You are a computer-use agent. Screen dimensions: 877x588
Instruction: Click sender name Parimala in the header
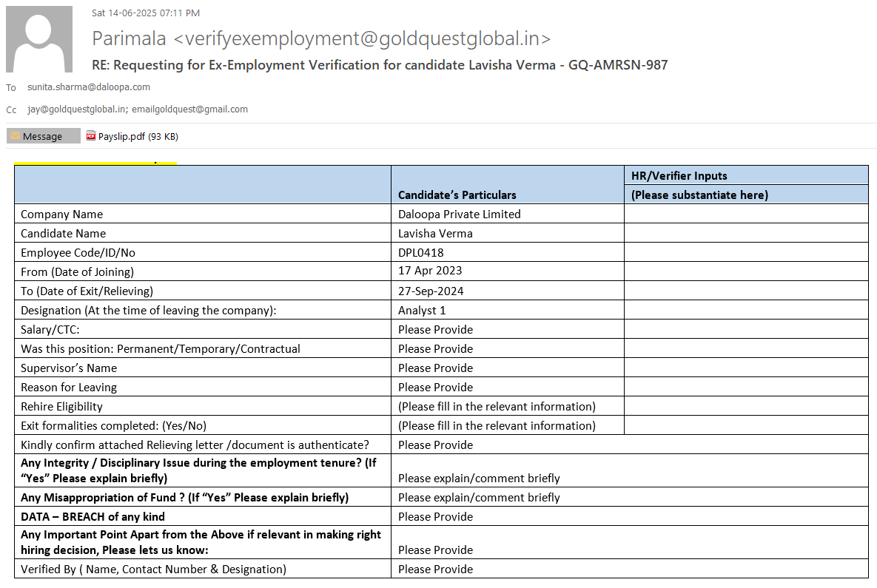click(x=130, y=38)
